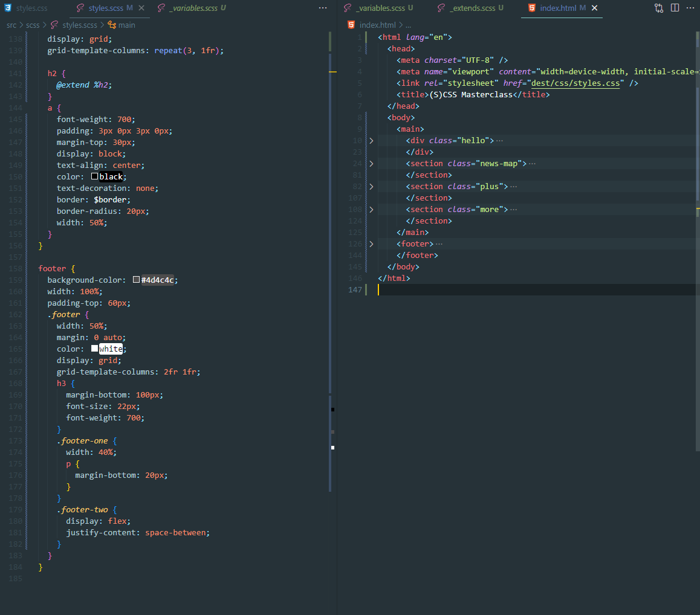The image size is (700, 615).
Task: Click line number 147 in index.html
Action: [355, 289]
